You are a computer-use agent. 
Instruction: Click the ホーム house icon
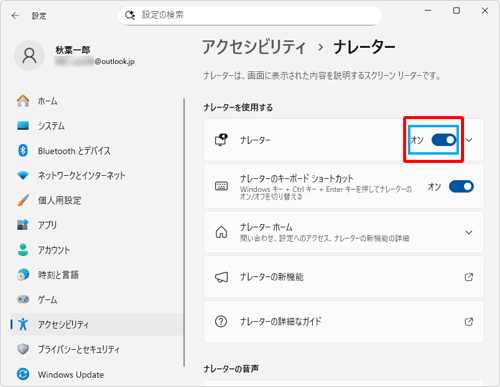click(23, 101)
